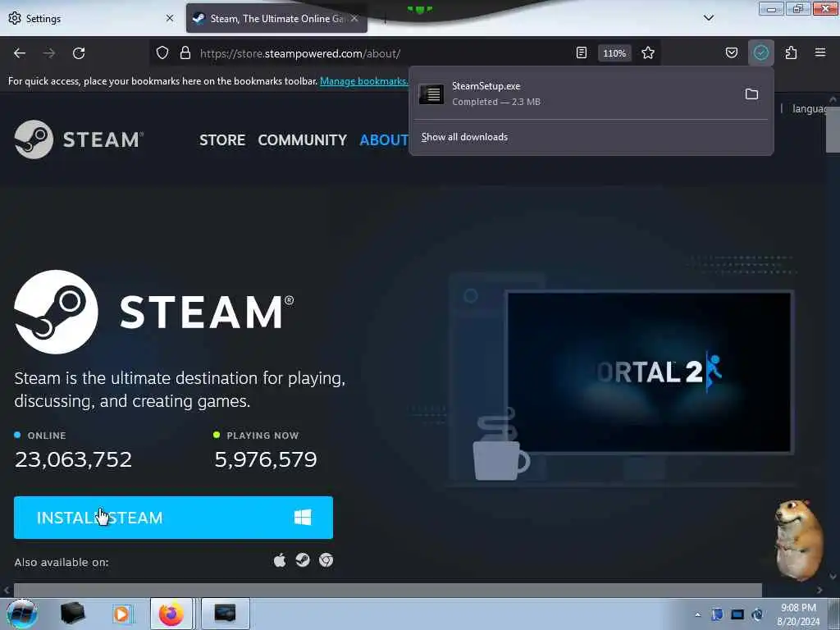
Task: Reset the 110% zoom indicator
Action: [x=614, y=53]
